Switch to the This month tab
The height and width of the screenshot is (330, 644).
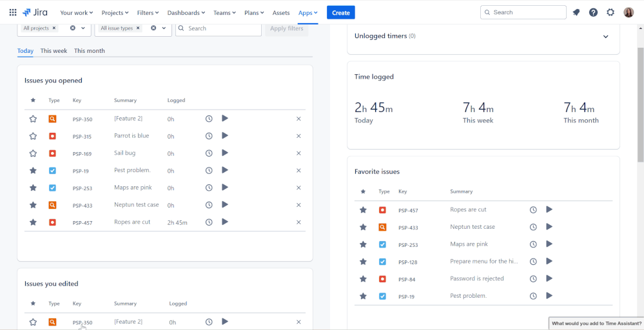click(x=89, y=51)
